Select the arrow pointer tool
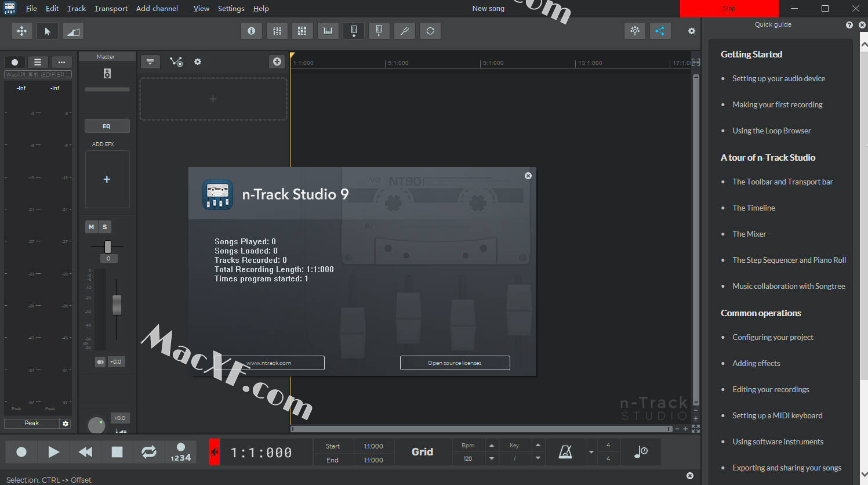868x485 pixels. pyautogui.click(x=48, y=31)
